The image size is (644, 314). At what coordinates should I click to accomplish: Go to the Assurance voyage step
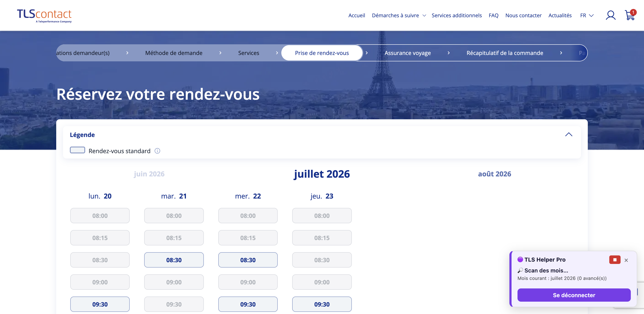407,53
